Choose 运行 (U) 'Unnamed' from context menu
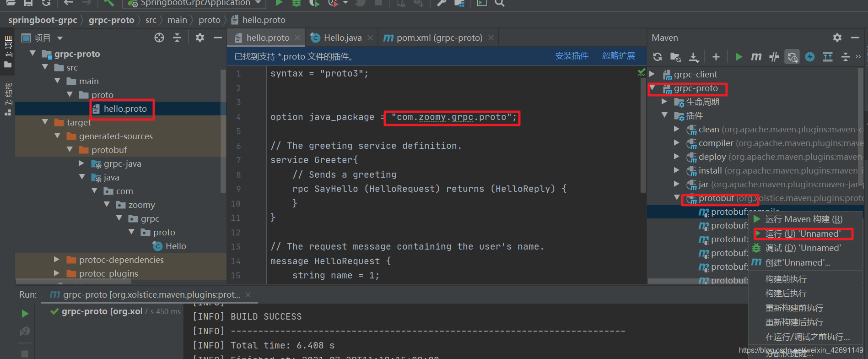The image size is (868, 359). (x=805, y=234)
